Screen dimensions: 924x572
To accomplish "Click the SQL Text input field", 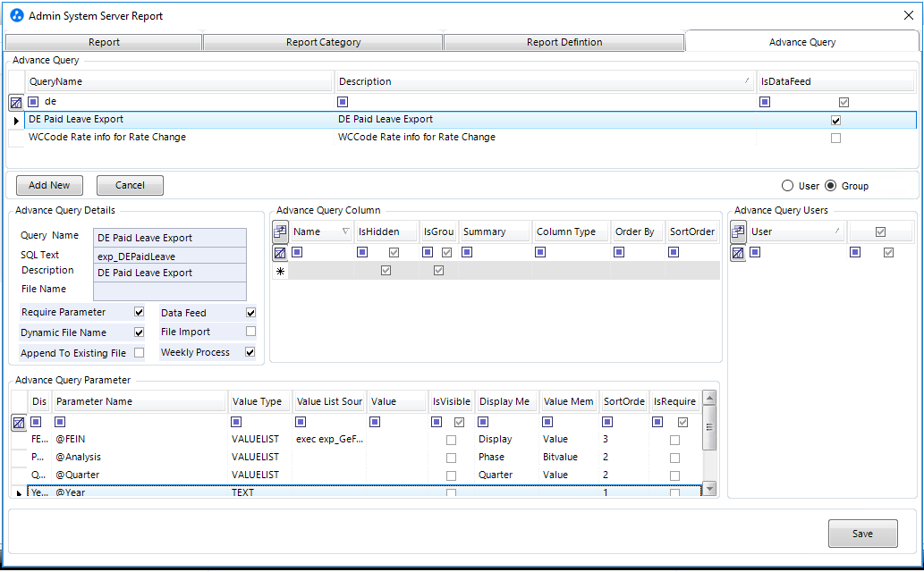I will (x=169, y=256).
